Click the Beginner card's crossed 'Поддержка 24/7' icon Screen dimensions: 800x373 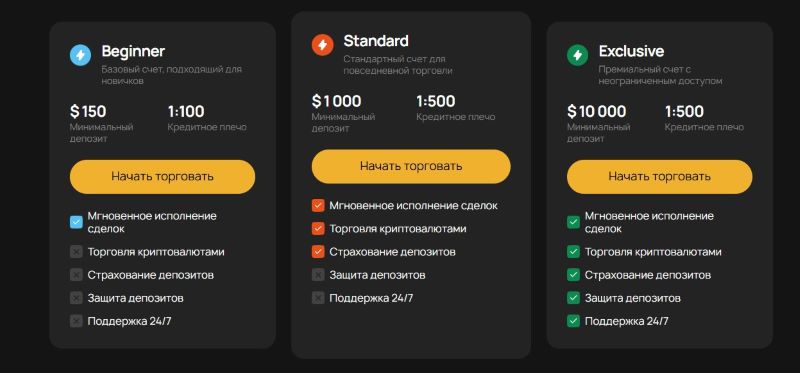click(76, 320)
